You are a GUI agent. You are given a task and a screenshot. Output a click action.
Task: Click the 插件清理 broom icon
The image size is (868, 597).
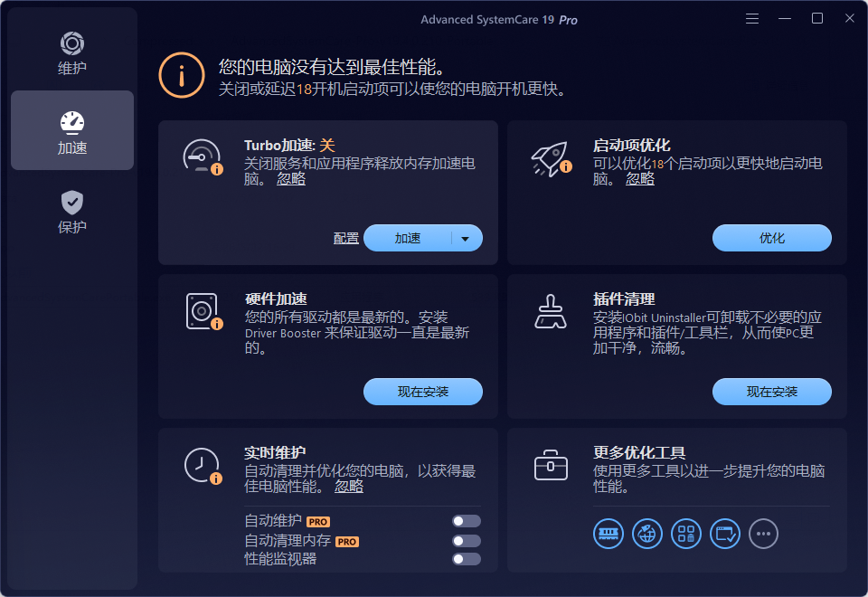[x=551, y=311]
